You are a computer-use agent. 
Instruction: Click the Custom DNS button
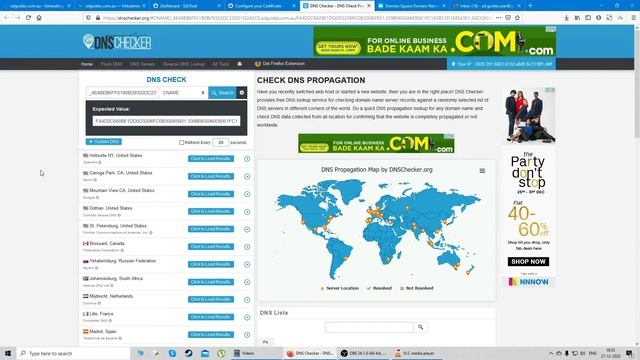click(x=104, y=142)
